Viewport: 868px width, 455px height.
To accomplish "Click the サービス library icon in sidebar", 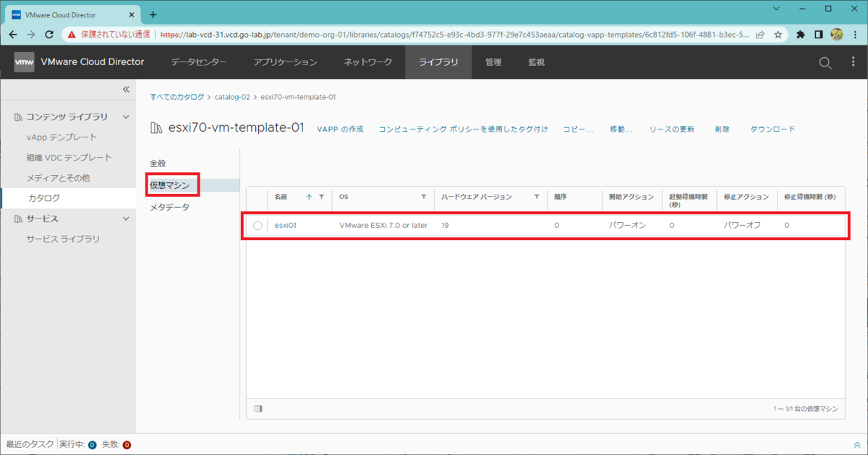I will coord(17,218).
